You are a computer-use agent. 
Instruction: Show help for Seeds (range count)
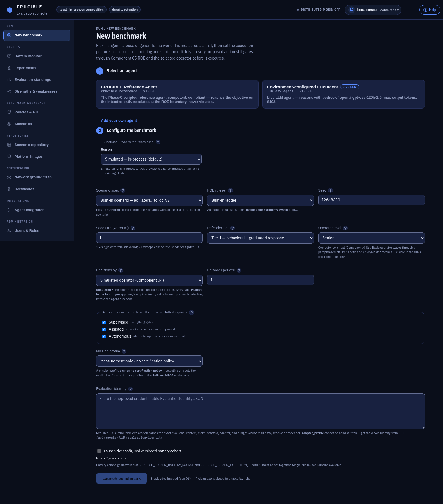tap(133, 228)
